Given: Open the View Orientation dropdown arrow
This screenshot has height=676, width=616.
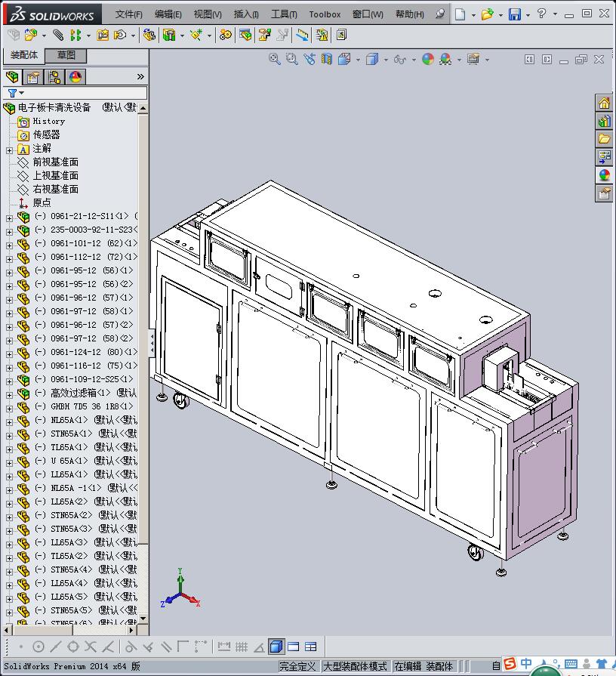Looking at the screenshot, I should (358, 60).
